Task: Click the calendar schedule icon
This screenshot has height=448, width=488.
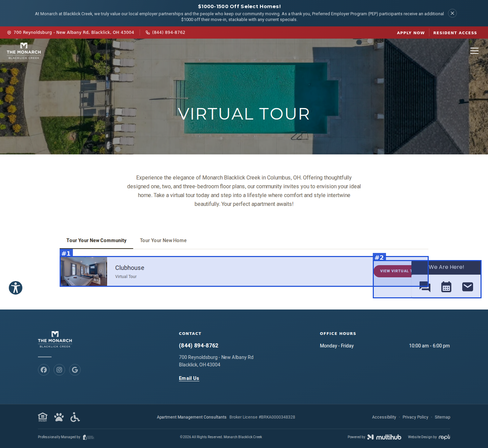Action: pos(446,287)
